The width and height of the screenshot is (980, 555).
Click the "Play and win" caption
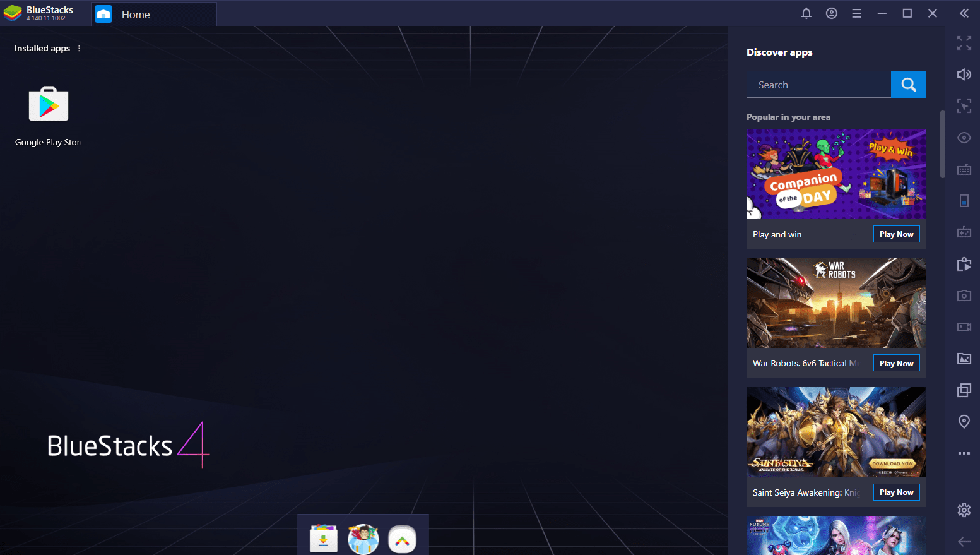click(777, 235)
